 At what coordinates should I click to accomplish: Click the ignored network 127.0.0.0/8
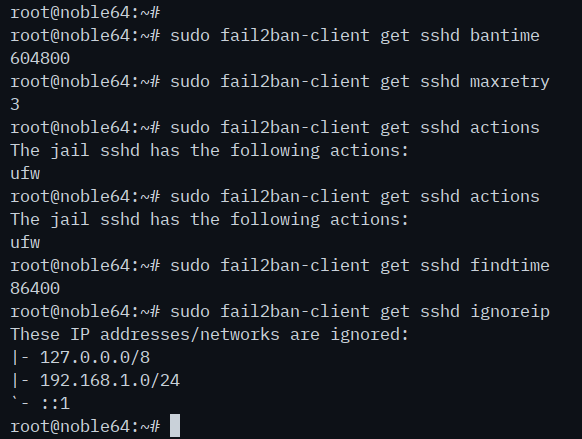(95, 358)
